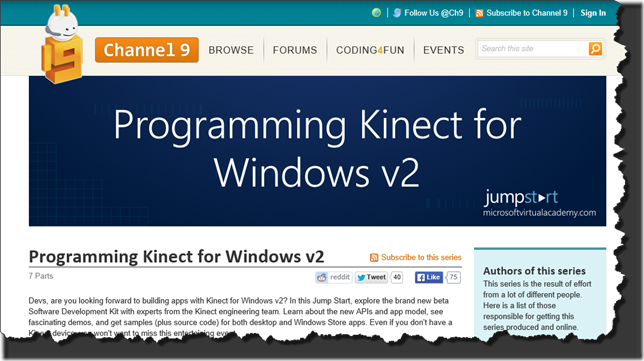Screen dimensions: 644x361
Task: Open the Channel 9 home button
Action: click(x=147, y=50)
